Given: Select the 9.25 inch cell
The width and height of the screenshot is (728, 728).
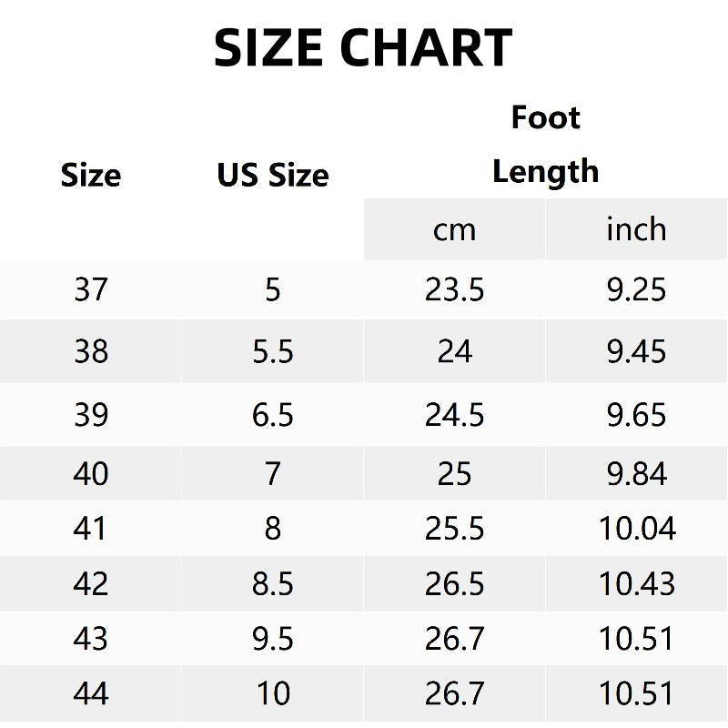Looking at the screenshot, I should (x=636, y=290).
